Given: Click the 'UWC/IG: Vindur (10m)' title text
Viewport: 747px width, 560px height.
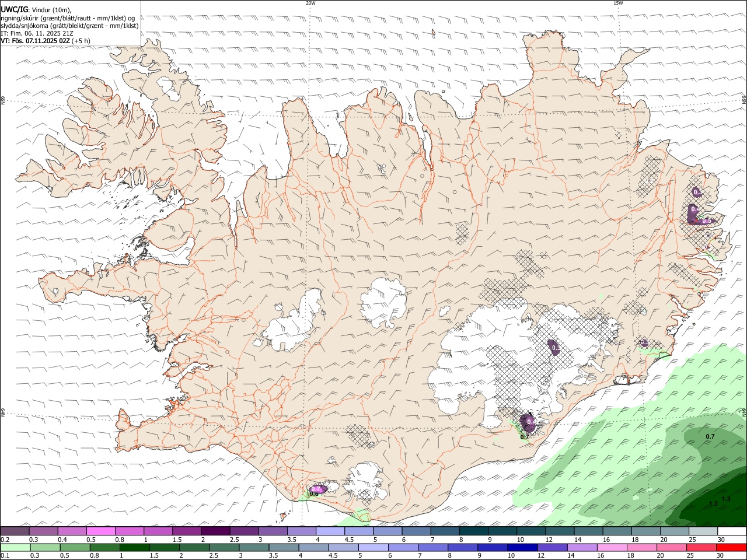Looking at the screenshot, I should coord(36,10).
